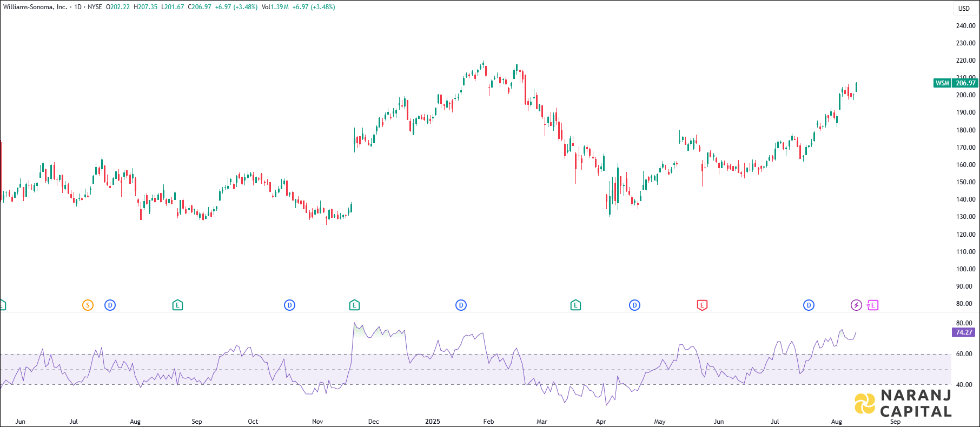980x427 pixels.
Task: Click the dividend D marker in January 2025
Action: point(461,305)
